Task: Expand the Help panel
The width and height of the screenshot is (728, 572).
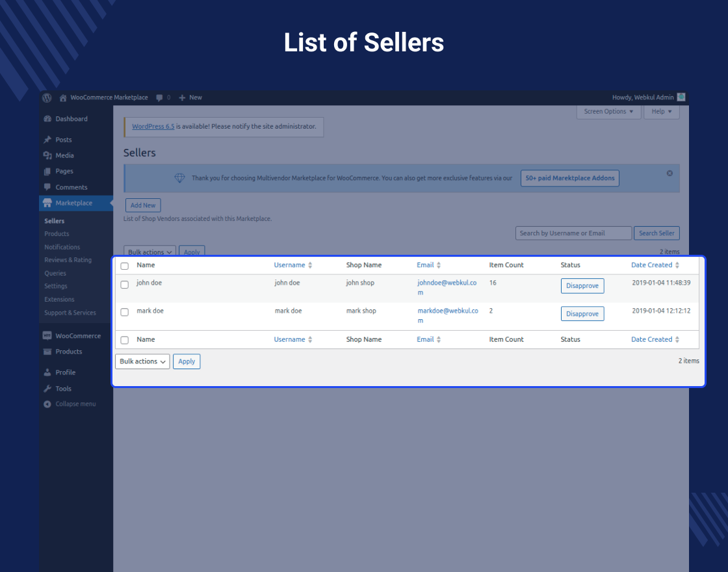Action: click(661, 112)
